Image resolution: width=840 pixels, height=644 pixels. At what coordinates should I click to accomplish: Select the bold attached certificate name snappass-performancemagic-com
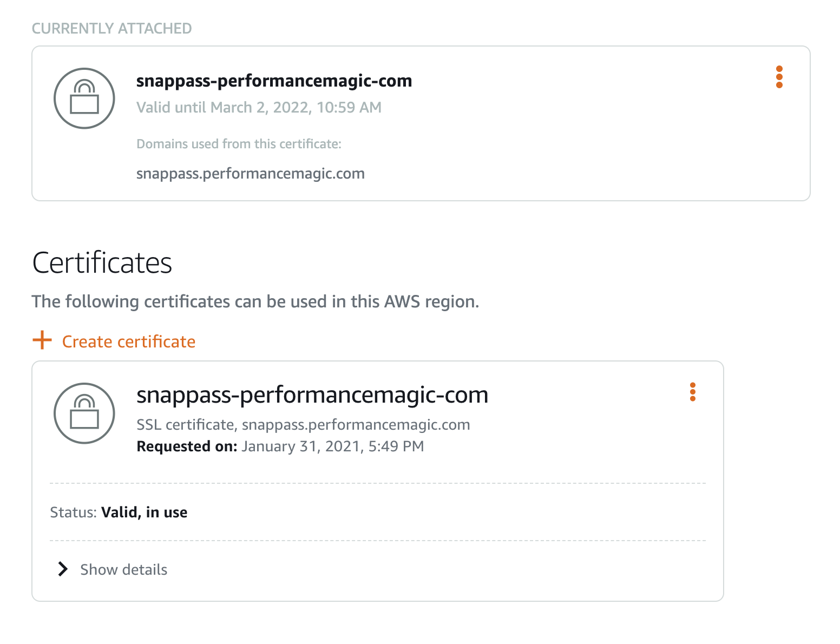(274, 81)
